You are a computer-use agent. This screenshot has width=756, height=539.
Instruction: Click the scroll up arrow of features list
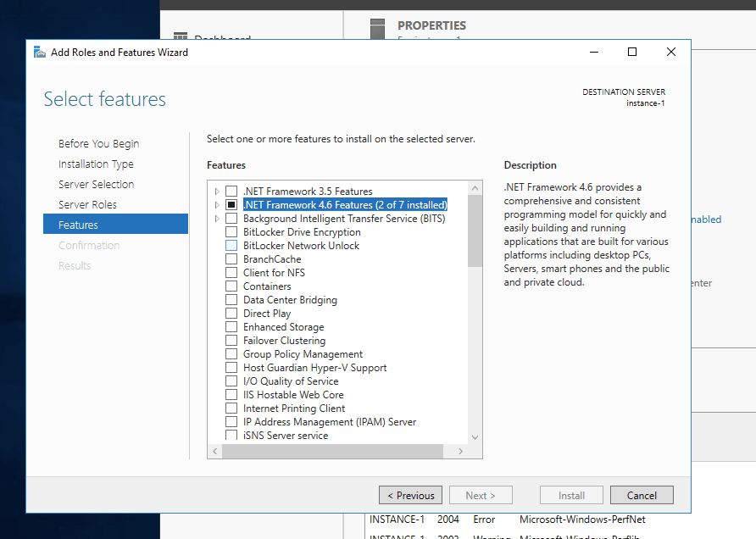click(475, 188)
